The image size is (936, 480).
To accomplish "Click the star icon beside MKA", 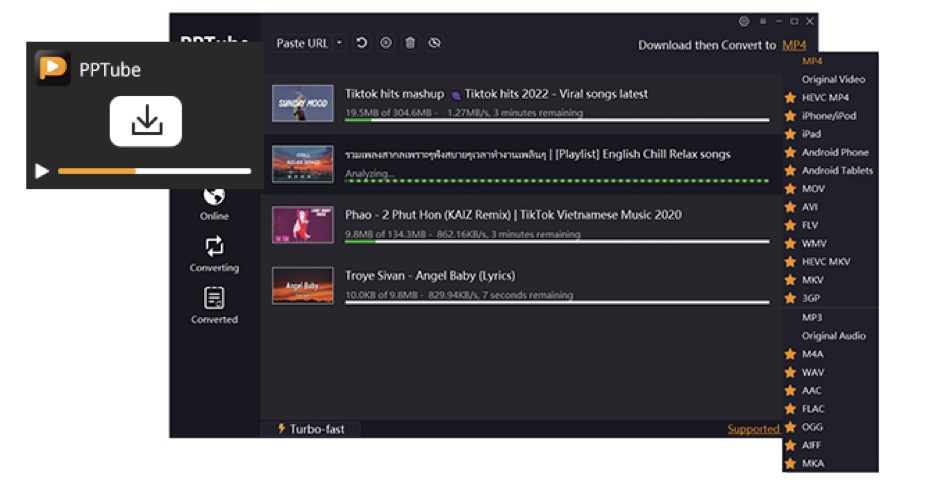I will coord(790,463).
